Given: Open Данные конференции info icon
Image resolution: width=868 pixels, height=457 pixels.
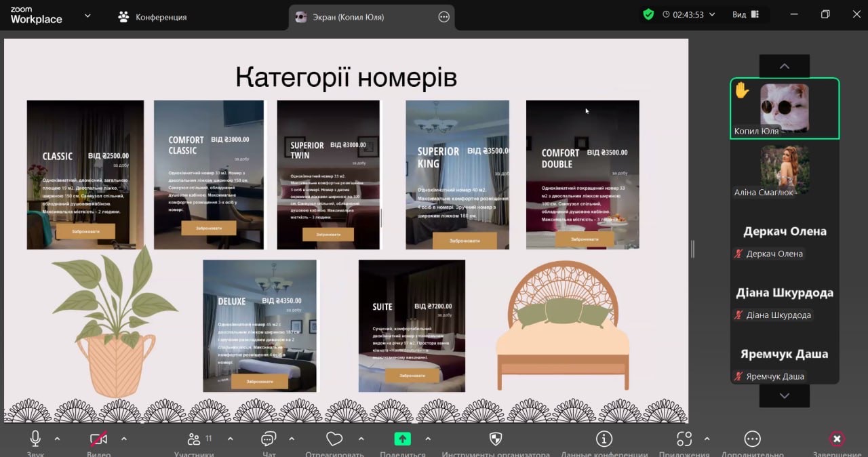Looking at the screenshot, I should click(604, 438).
